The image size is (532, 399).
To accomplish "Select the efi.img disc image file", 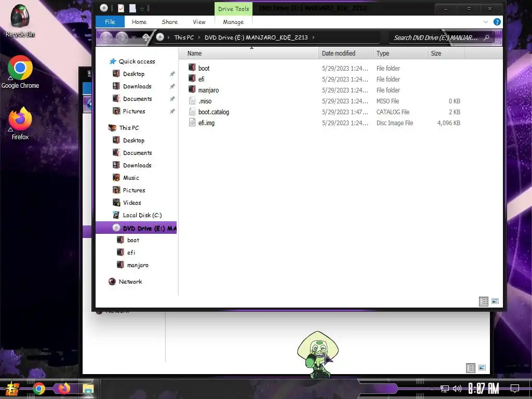I will [206, 123].
